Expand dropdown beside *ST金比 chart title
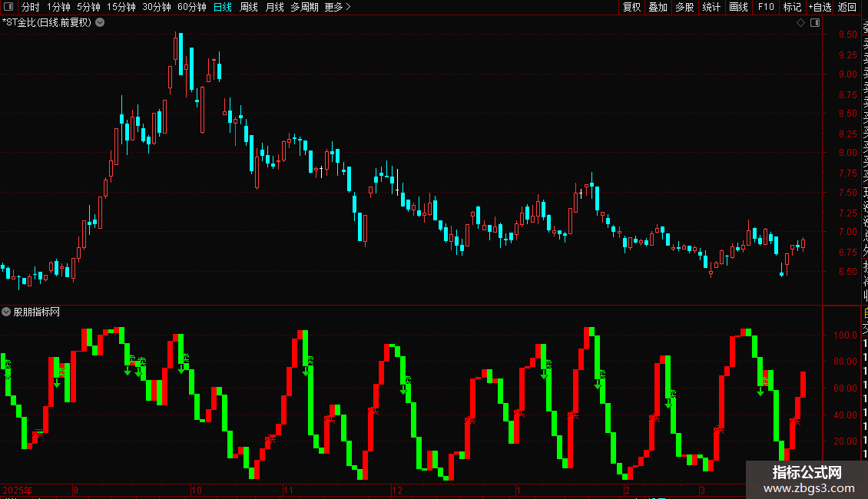This screenshot has width=868, height=499. (100, 23)
